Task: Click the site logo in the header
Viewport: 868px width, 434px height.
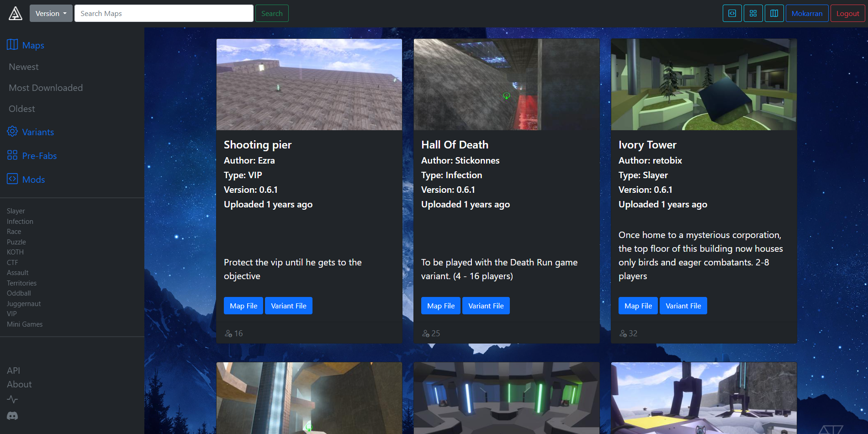Action: click(x=16, y=14)
